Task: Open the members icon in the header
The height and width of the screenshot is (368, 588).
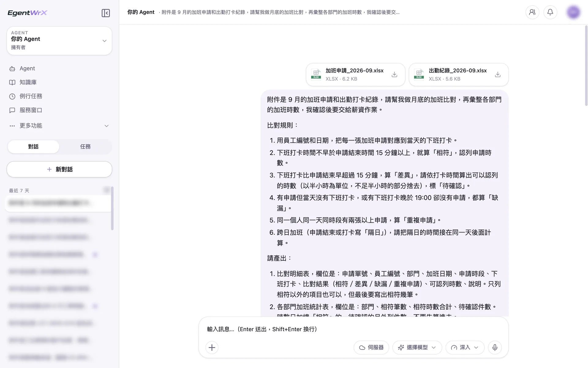Action: [x=532, y=12]
